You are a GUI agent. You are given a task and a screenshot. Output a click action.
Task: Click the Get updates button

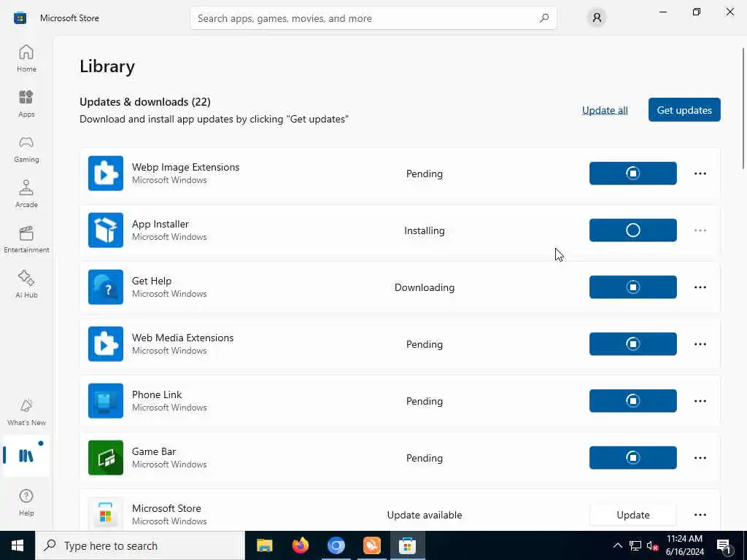coord(684,110)
